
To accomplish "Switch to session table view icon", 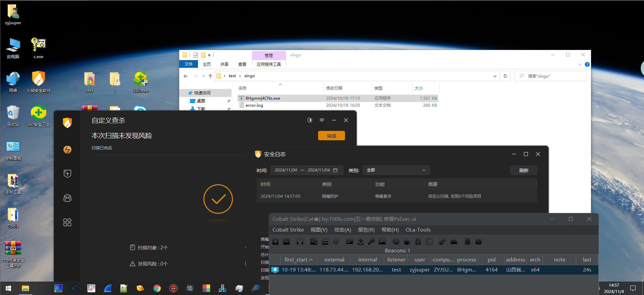I will (x=325, y=242).
